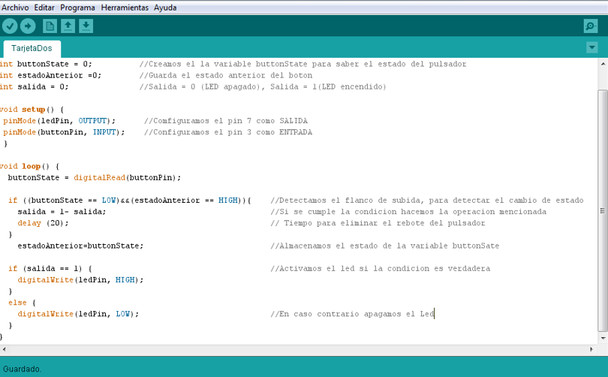The width and height of the screenshot is (608, 377).
Task: Save the sketch with the down-arrow icon
Action: click(86, 26)
